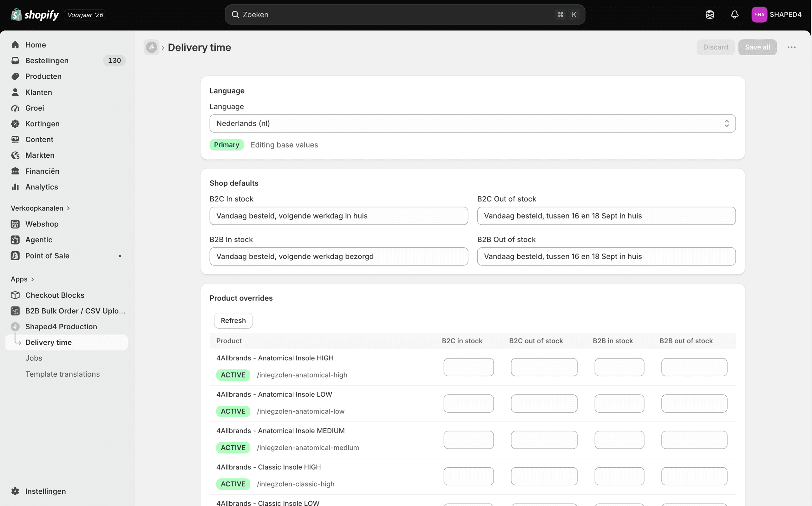Click the B2B In stock default field
The height and width of the screenshot is (506, 812).
click(x=338, y=257)
